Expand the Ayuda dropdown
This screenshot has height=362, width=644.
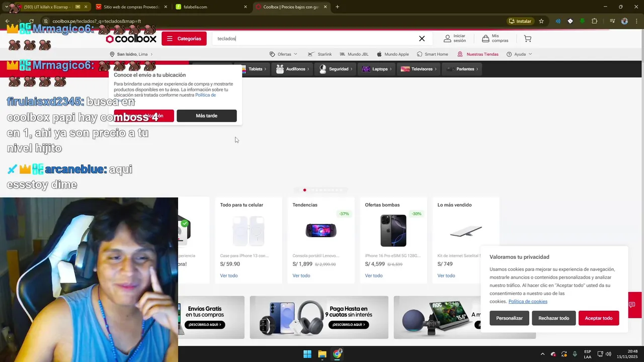pos(519,54)
